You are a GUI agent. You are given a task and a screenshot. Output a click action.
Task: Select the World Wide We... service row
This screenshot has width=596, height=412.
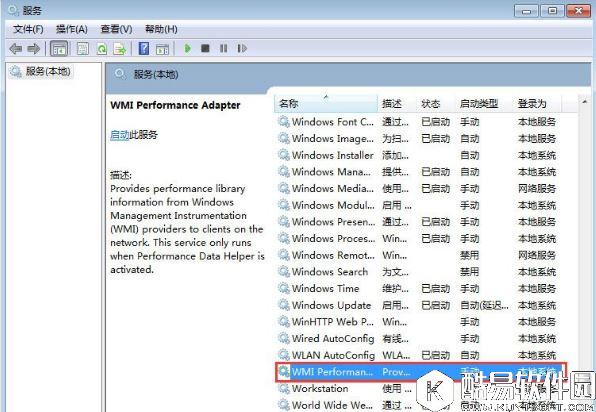click(x=418, y=405)
